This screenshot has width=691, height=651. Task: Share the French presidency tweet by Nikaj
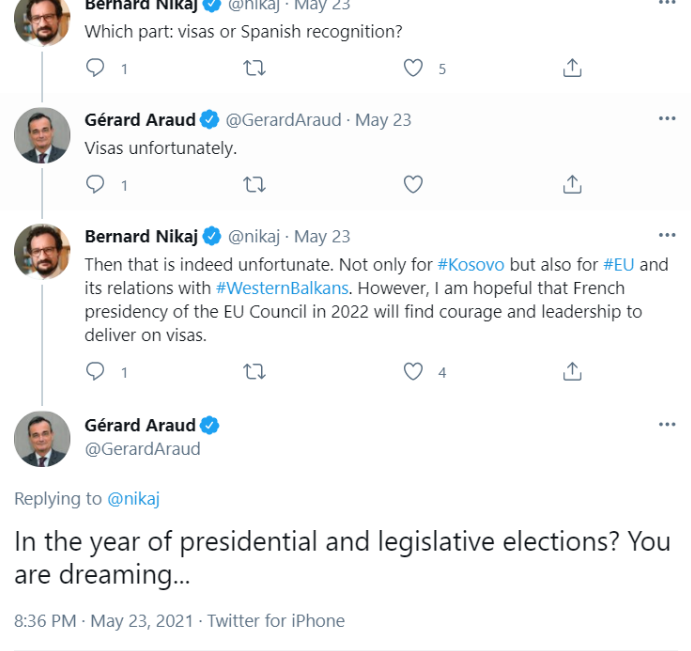point(572,372)
